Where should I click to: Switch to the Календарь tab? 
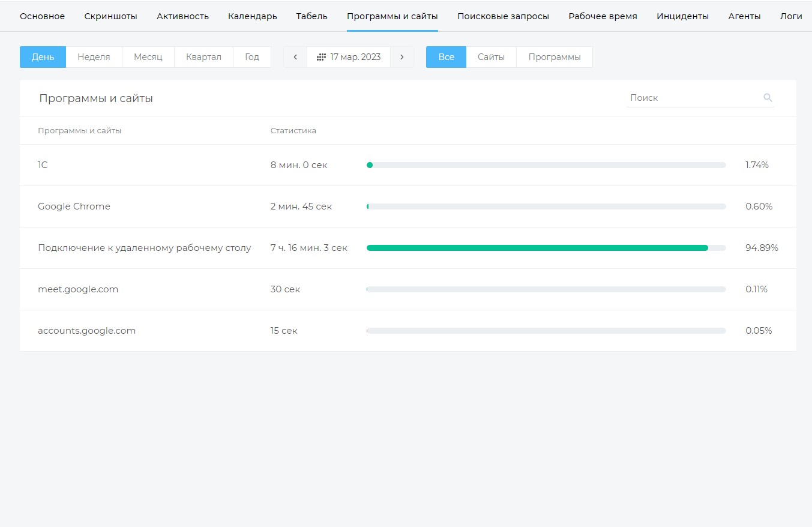point(252,16)
